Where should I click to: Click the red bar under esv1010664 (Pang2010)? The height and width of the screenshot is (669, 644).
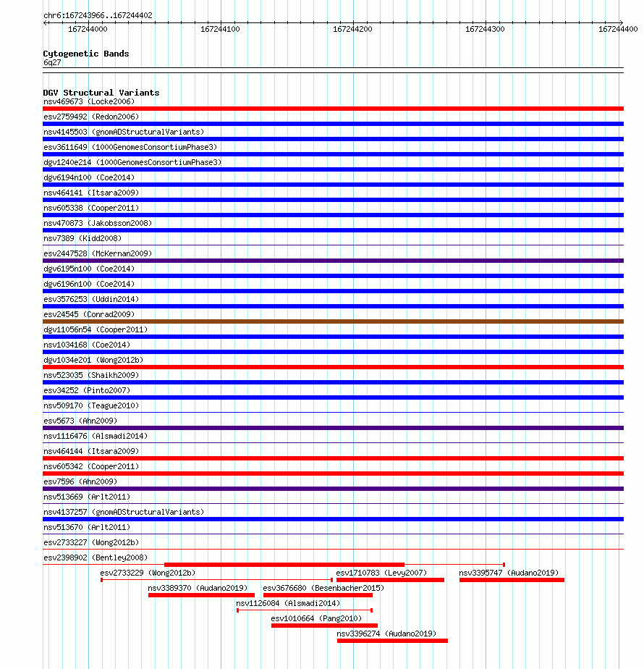325,626
